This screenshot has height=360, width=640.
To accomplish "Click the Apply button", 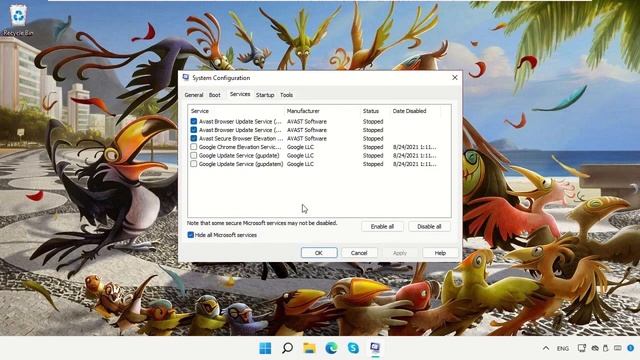I will pyautogui.click(x=400, y=253).
